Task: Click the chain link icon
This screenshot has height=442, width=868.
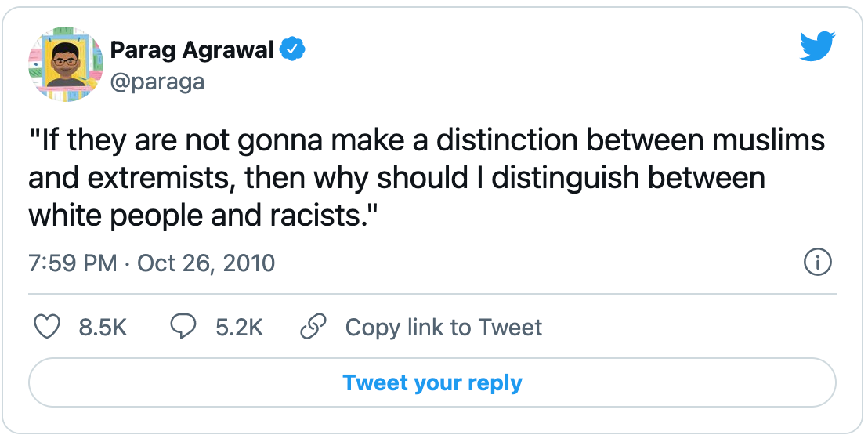Action: point(313,327)
